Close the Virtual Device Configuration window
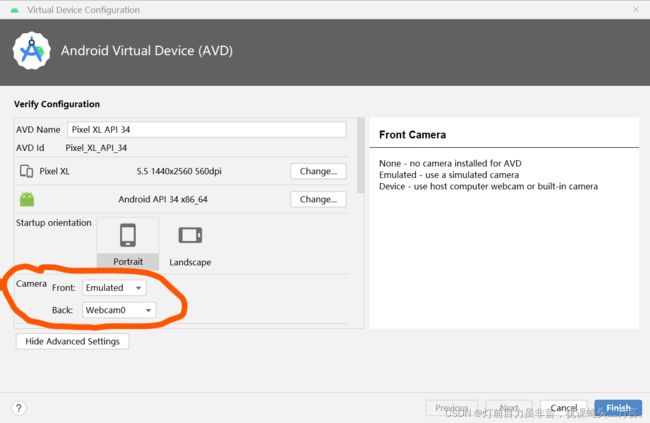This screenshot has height=423, width=650. (636, 9)
